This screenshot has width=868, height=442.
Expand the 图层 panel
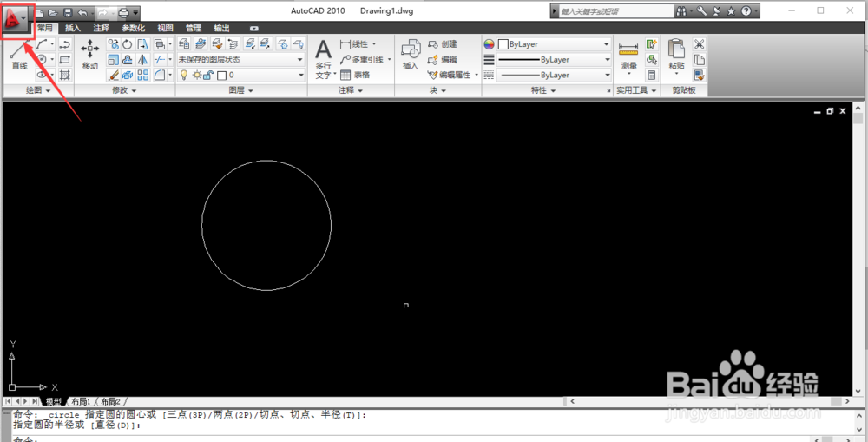point(240,90)
